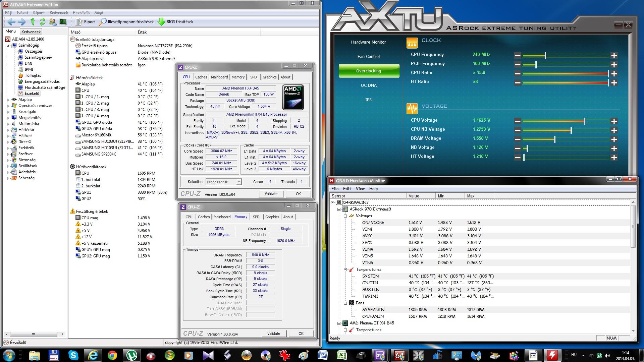Open the Fájl menu in AIDA64

[x=8, y=13]
